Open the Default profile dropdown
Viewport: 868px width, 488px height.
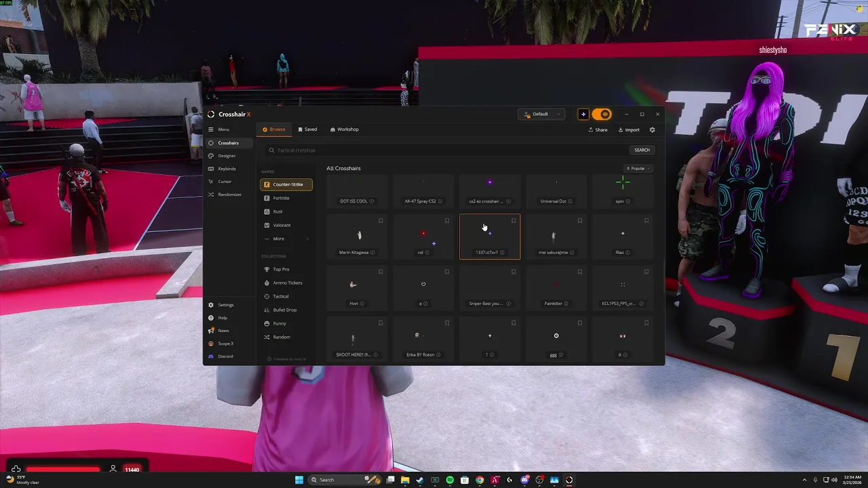point(540,114)
